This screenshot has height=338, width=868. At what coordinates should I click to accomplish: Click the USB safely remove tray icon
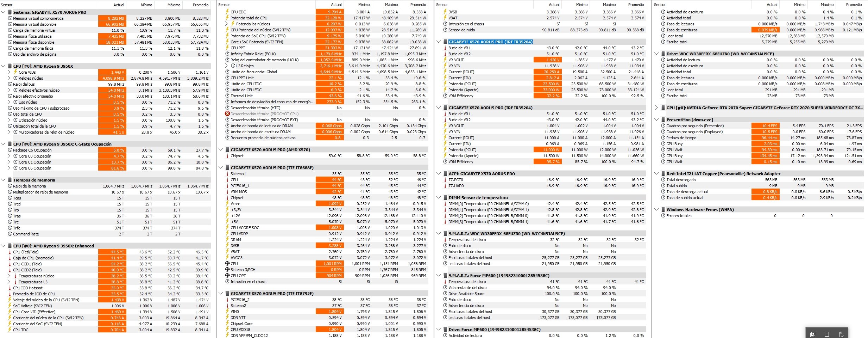(841, 334)
